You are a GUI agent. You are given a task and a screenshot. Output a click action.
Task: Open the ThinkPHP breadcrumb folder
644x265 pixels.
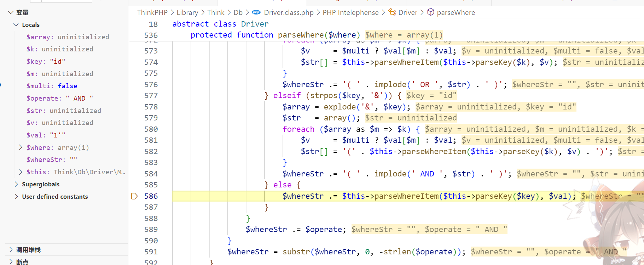click(x=152, y=12)
